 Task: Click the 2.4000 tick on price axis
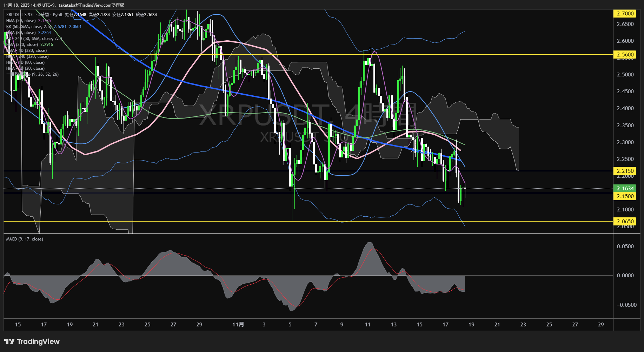pos(625,108)
